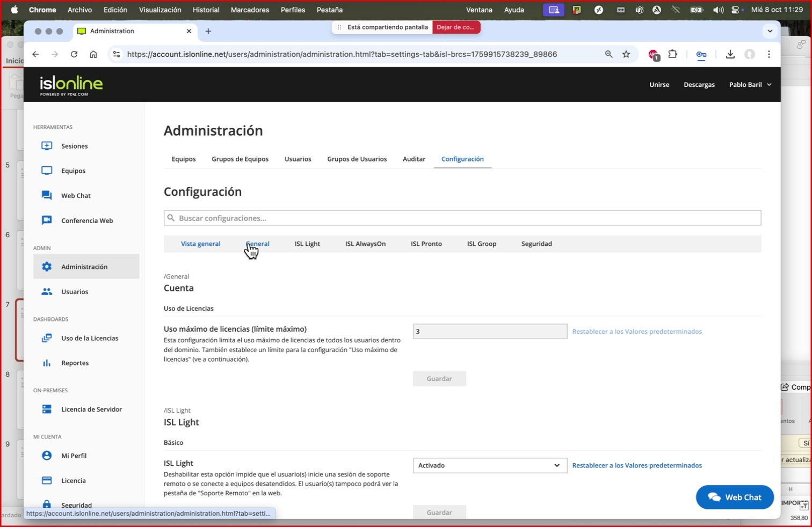Select the Reportes chart icon
This screenshot has width=812, height=527.
[x=46, y=363]
